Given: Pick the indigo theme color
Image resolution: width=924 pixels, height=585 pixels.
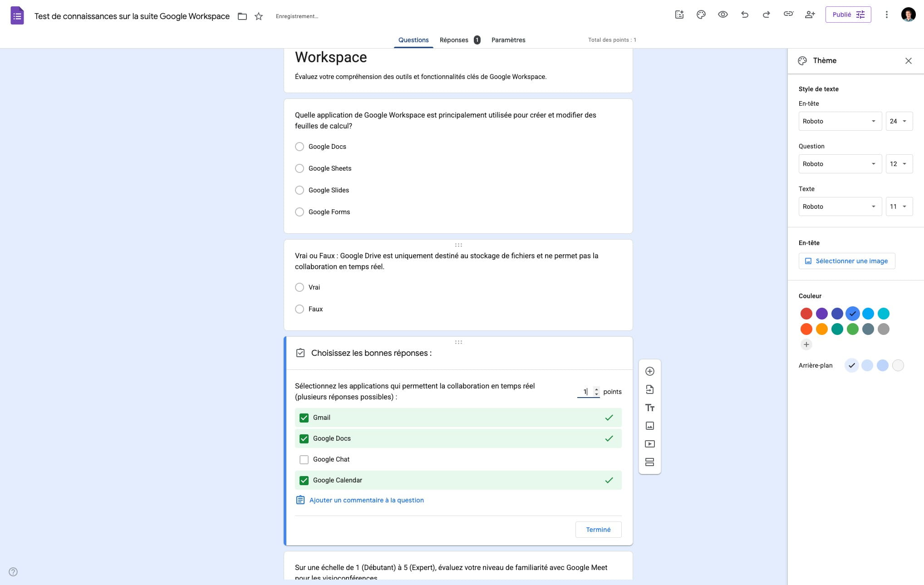Looking at the screenshot, I should (837, 314).
